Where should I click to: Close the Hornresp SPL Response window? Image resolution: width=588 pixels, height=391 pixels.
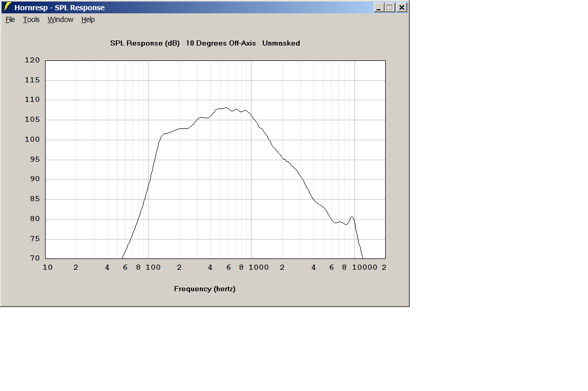(402, 8)
